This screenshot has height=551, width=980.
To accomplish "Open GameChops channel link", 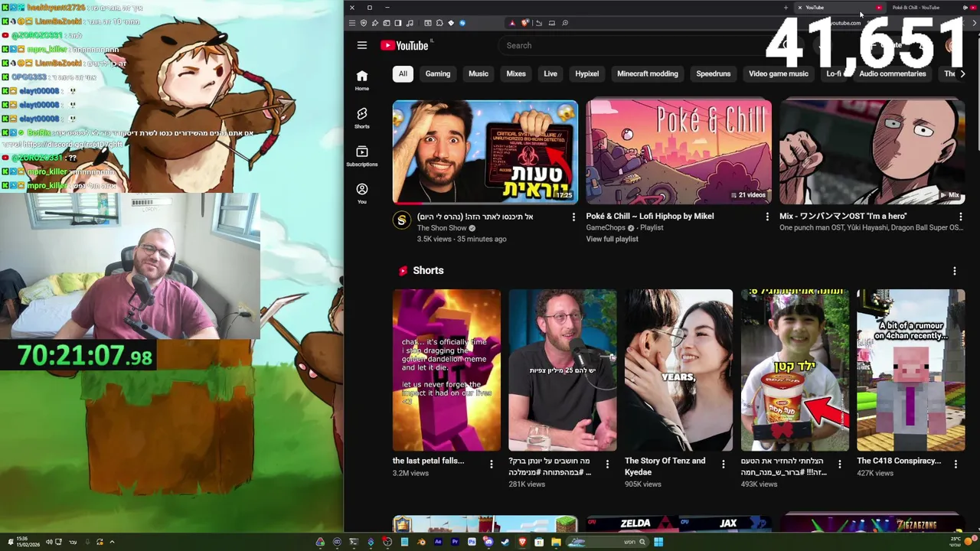I will (x=606, y=227).
